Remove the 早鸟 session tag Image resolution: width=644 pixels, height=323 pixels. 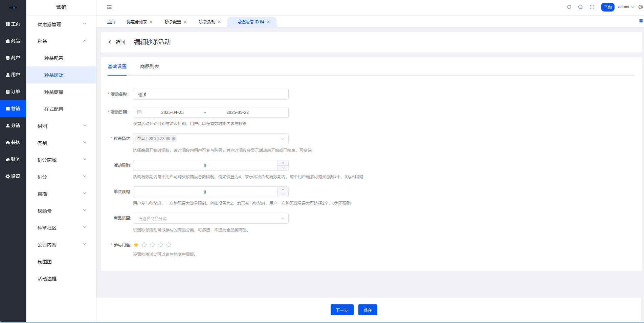174,139
